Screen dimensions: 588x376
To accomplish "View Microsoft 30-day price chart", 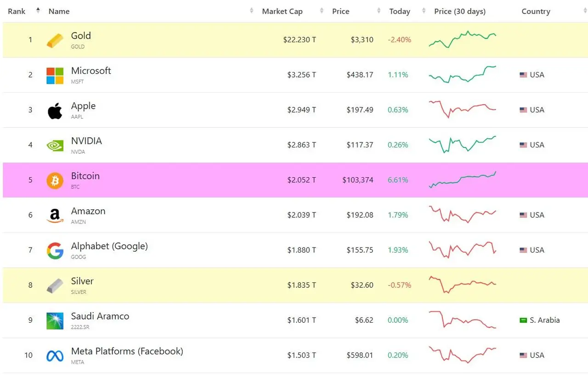I will coord(462,74).
